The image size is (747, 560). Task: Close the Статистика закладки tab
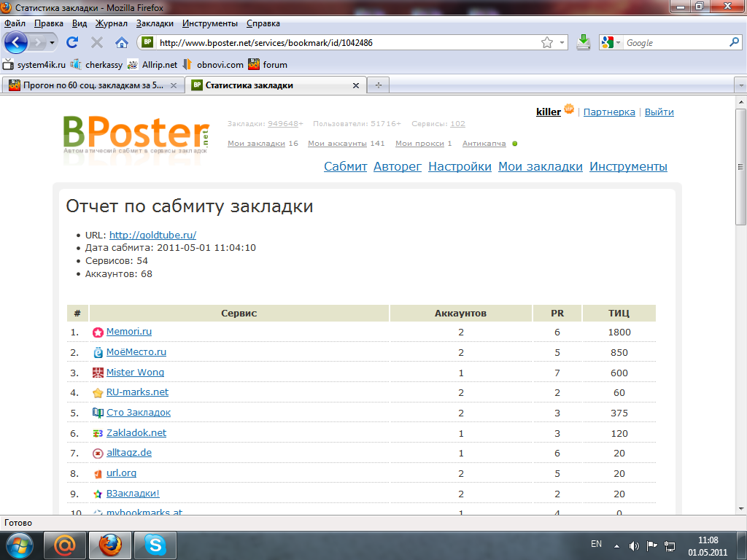(x=356, y=86)
